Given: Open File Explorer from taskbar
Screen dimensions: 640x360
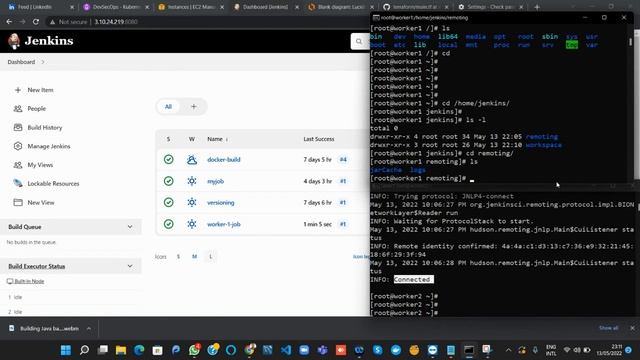Looking at the screenshot, I should (x=121, y=350).
